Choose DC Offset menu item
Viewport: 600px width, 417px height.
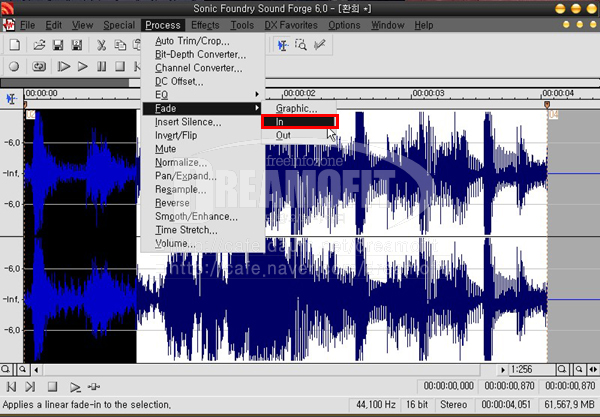203,81
